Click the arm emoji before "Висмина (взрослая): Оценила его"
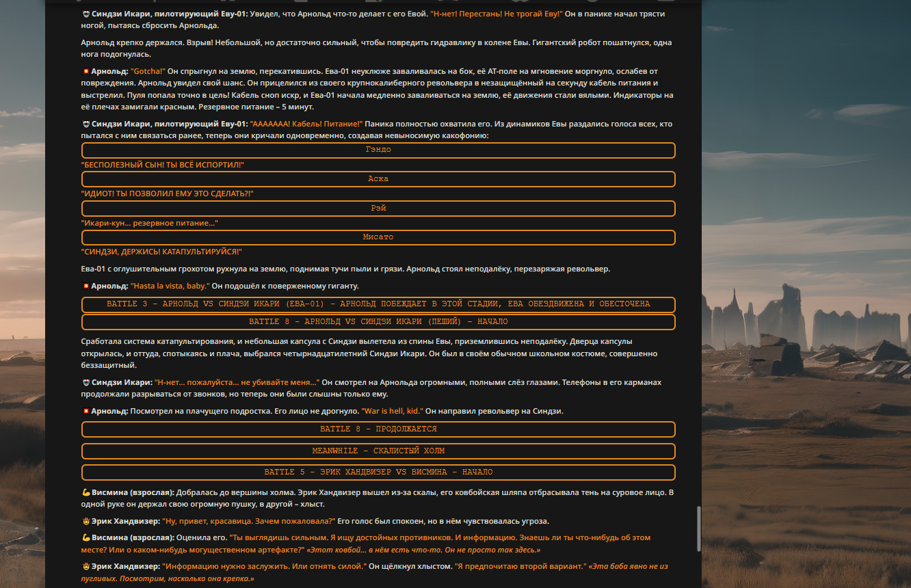The image size is (911, 588). tap(85, 537)
